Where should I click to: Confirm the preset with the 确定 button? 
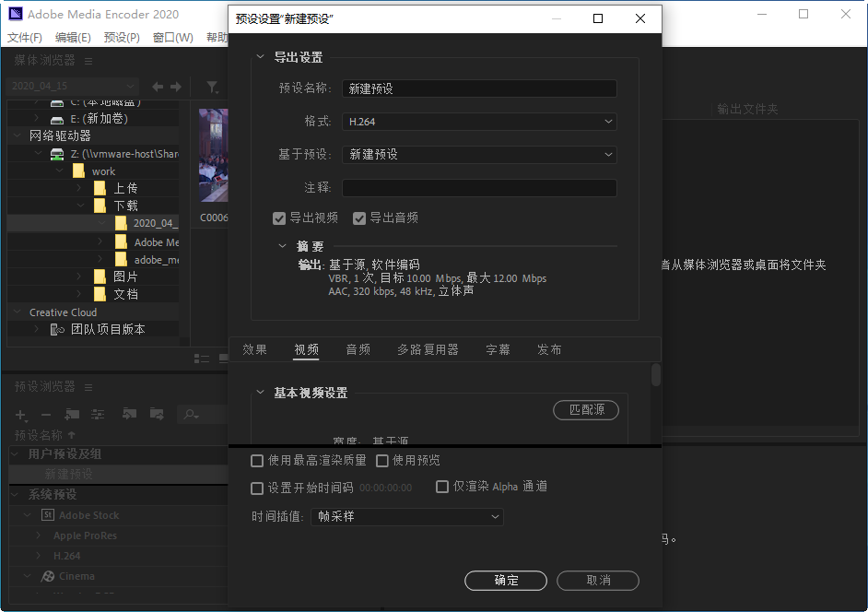click(505, 581)
